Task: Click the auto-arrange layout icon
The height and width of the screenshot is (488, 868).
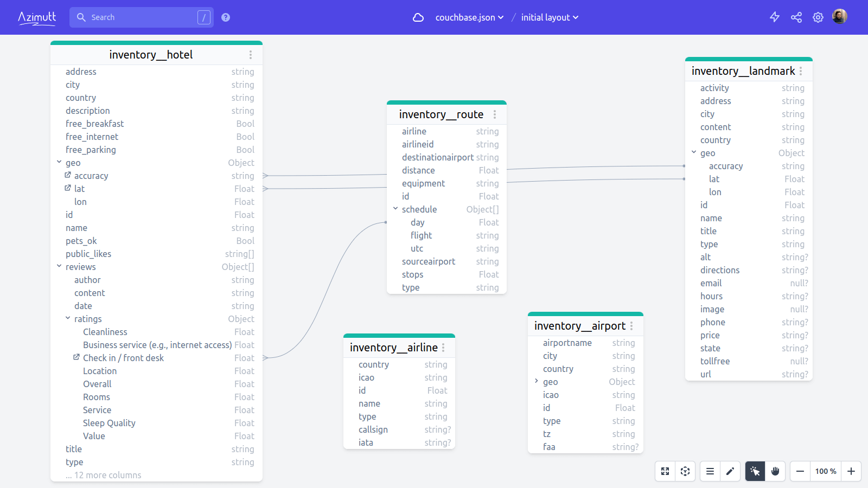Action: (685, 471)
